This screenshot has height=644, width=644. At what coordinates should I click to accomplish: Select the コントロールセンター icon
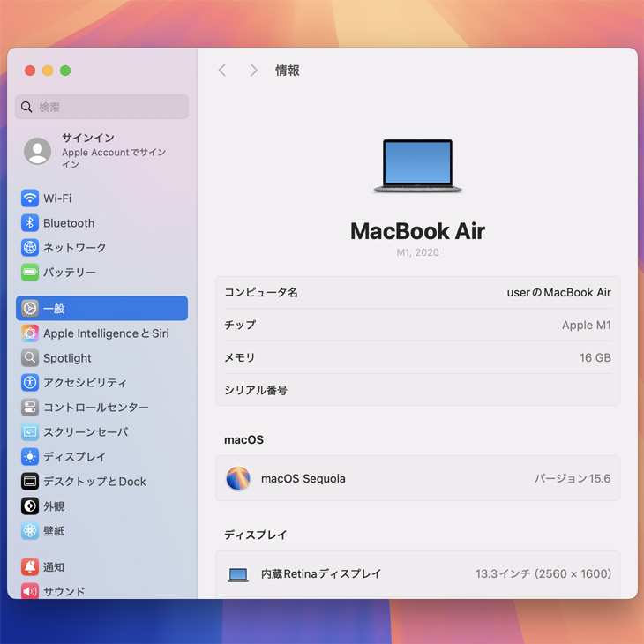point(30,408)
